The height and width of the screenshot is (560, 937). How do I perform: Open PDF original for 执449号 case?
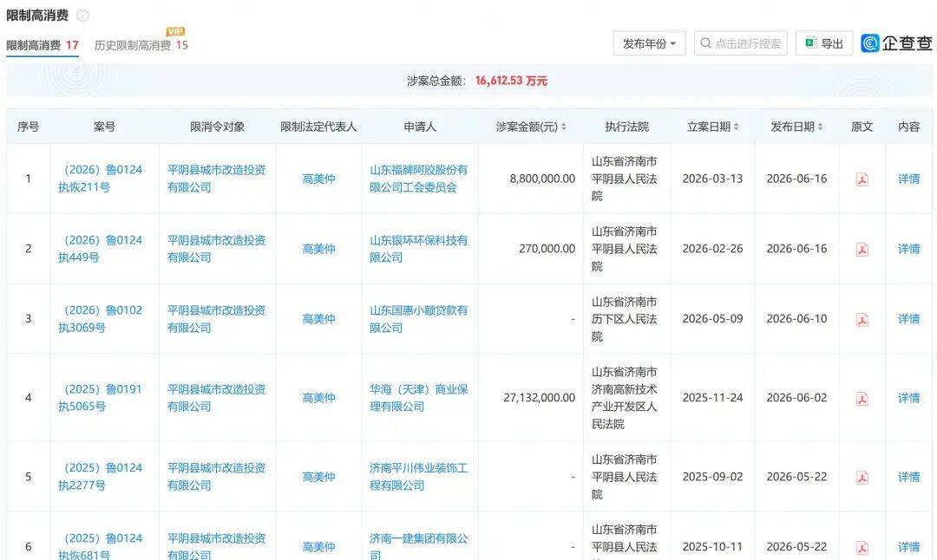tap(862, 250)
